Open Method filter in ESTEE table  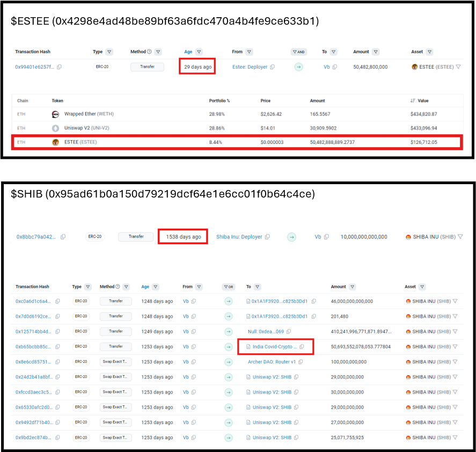point(158,52)
